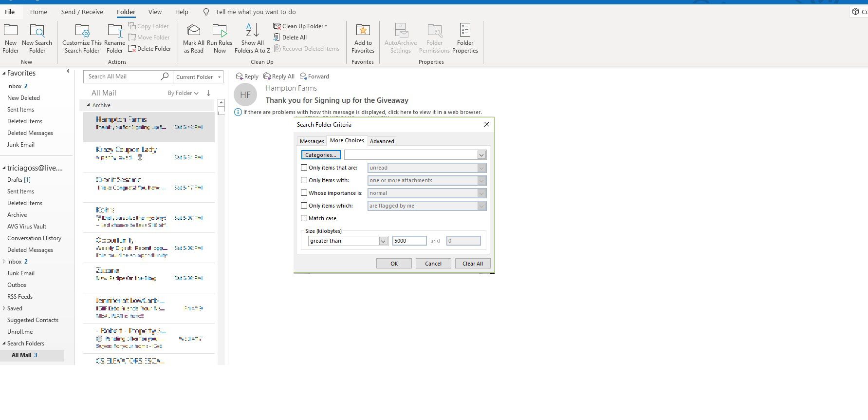
Task: Click the Reply button
Action: [247, 76]
